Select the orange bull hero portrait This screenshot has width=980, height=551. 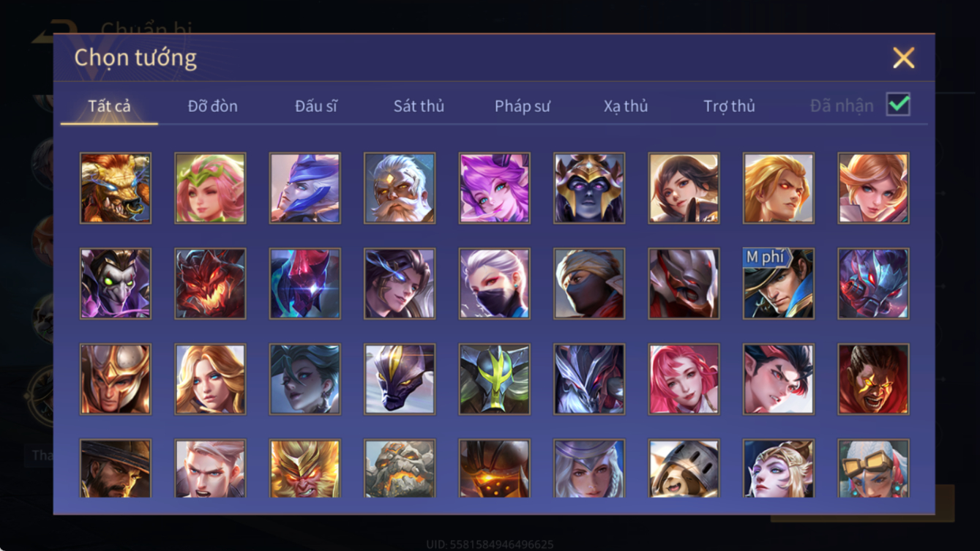[116, 188]
